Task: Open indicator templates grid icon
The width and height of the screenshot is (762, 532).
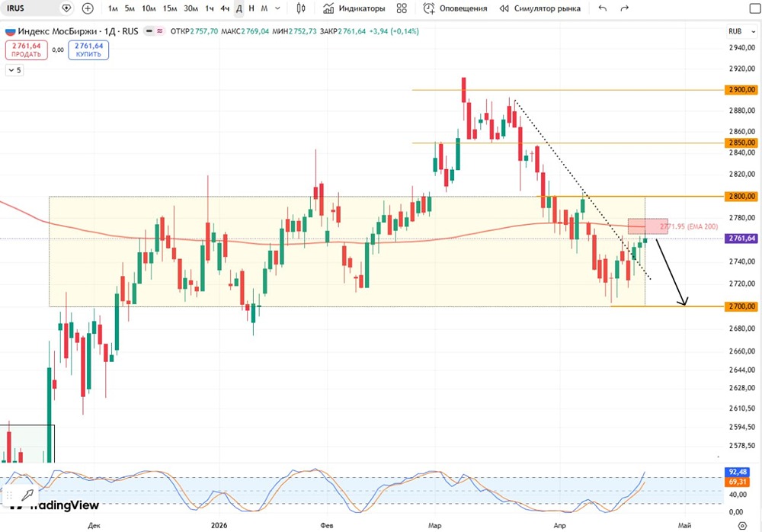Action: (x=402, y=8)
